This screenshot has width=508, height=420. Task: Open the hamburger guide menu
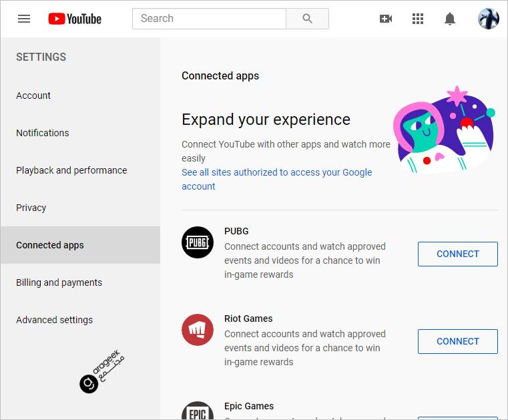click(x=23, y=19)
